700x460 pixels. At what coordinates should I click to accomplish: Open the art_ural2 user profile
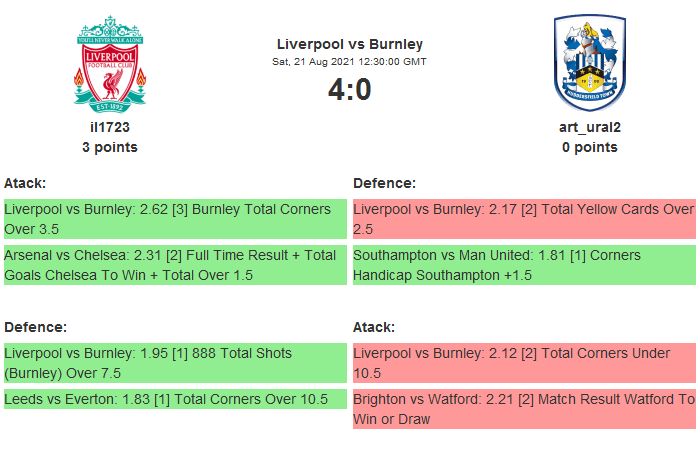[x=589, y=127]
